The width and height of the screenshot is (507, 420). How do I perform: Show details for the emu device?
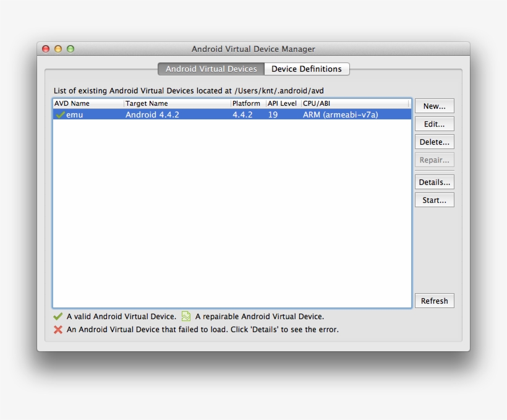coord(434,181)
